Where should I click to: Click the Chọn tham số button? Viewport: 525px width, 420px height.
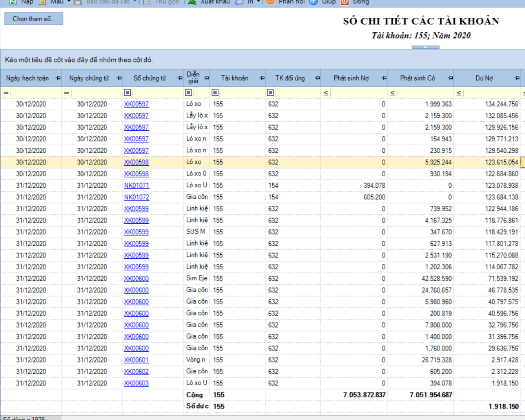34,19
